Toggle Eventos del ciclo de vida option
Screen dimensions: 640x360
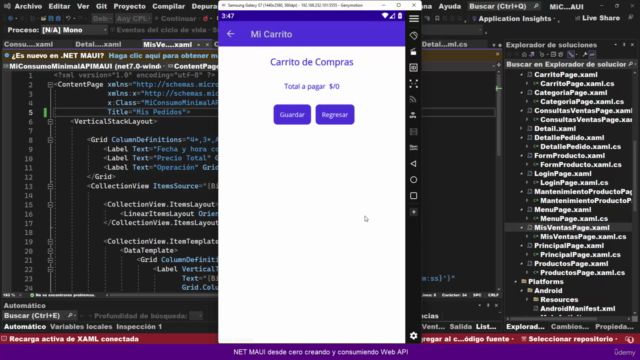159,30
